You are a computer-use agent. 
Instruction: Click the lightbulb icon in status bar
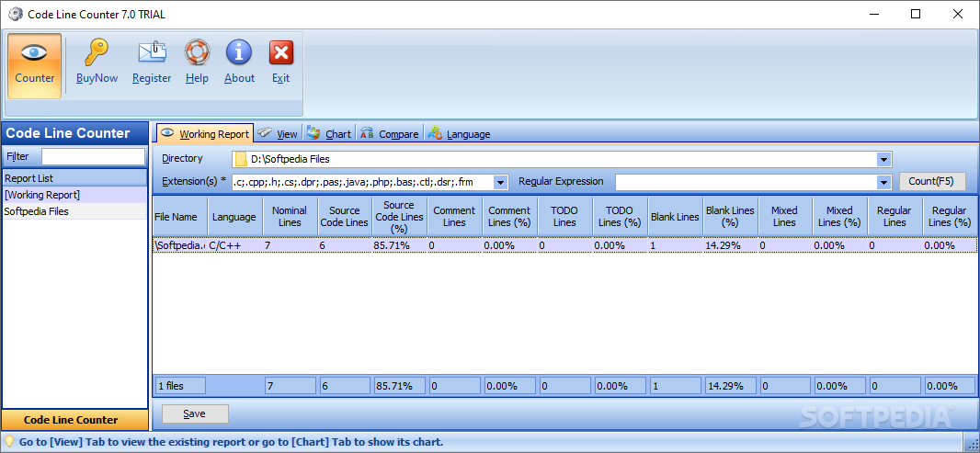[x=9, y=442]
